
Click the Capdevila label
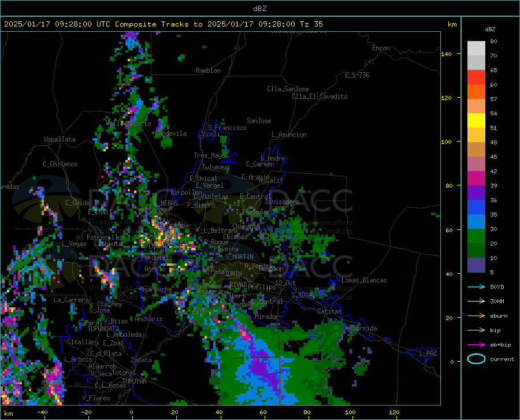[x=170, y=133]
